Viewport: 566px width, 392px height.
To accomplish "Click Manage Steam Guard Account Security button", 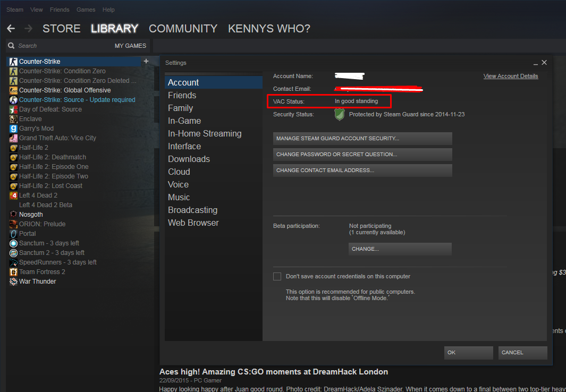I will [362, 139].
